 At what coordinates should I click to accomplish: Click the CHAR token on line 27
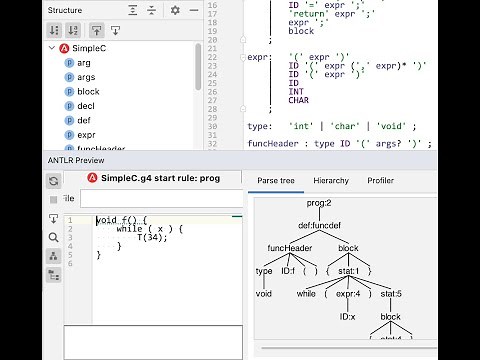pyautogui.click(x=299, y=100)
